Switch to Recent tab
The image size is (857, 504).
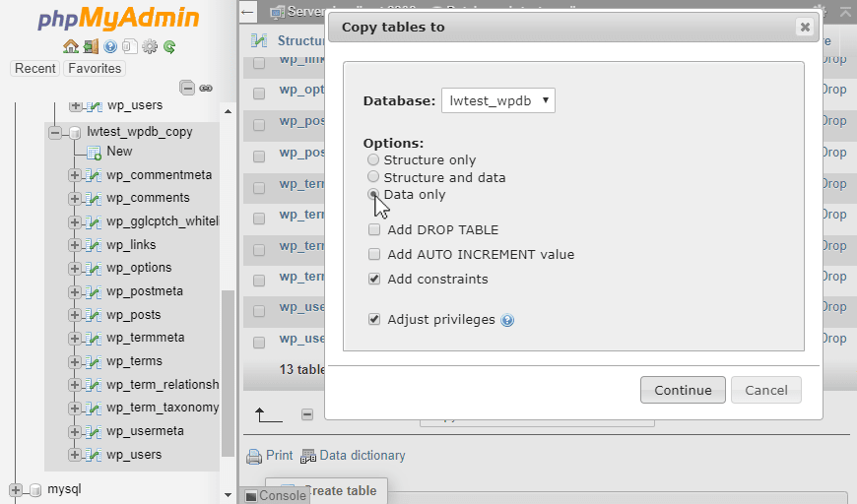coord(35,68)
